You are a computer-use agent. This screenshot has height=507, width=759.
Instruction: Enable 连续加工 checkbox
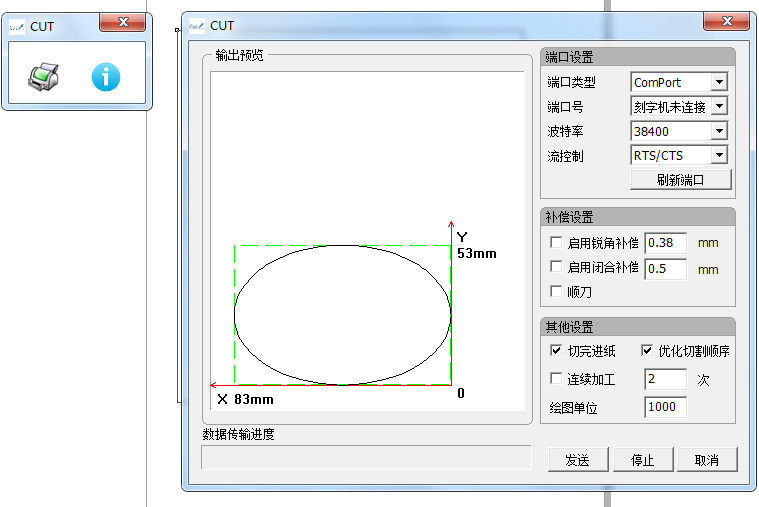(556, 378)
